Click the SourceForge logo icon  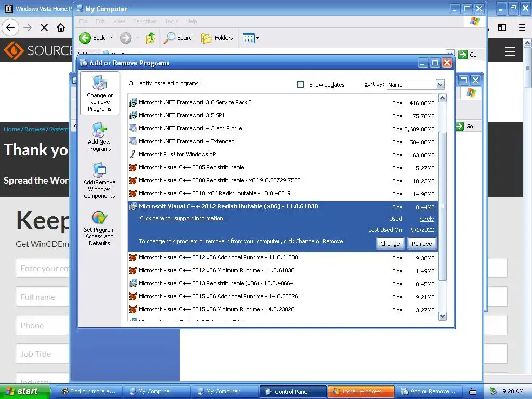(x=14, y=50)
